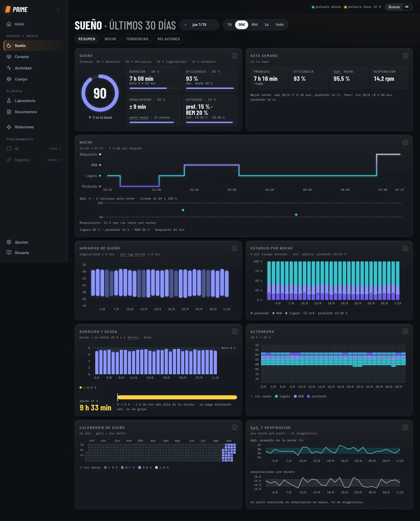The width and height of the screenshot is (420, 521).
Task: Show info for Duración y deuda
Action: (x=234, y=331)
